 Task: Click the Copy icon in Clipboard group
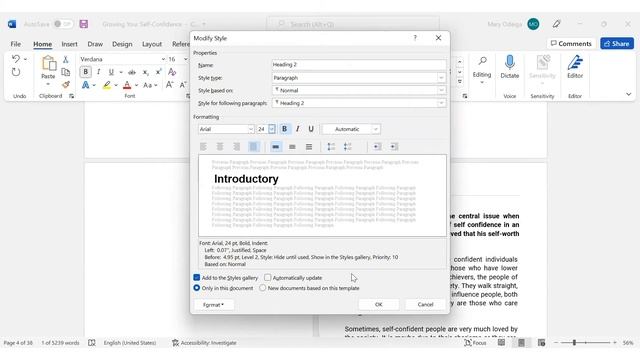pyautogui.click(x=65, y=72)
